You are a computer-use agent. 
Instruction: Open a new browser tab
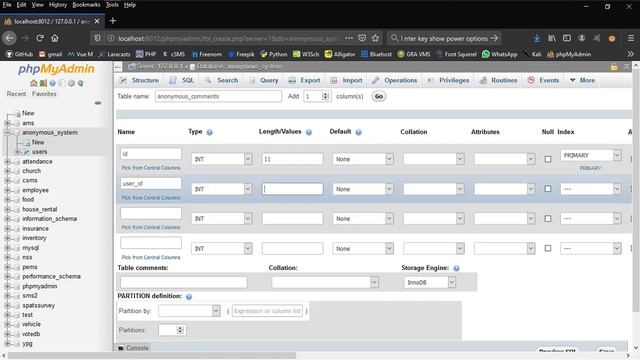coord(113,21)
